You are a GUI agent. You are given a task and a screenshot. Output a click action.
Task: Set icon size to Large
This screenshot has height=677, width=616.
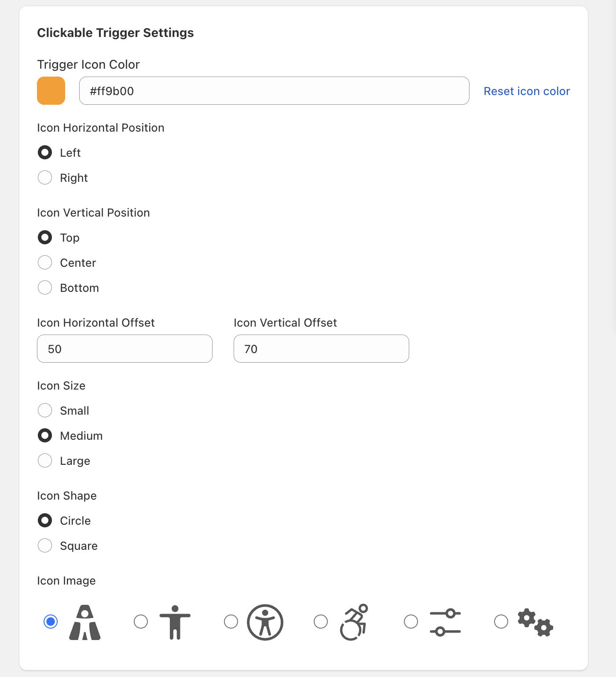click(x=45, y=461)
